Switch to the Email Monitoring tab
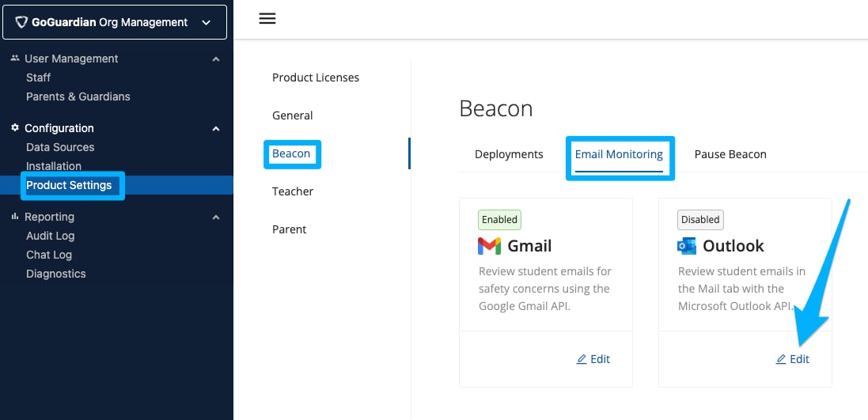Viewport: 868px width, 420px height. coord(619,154)
